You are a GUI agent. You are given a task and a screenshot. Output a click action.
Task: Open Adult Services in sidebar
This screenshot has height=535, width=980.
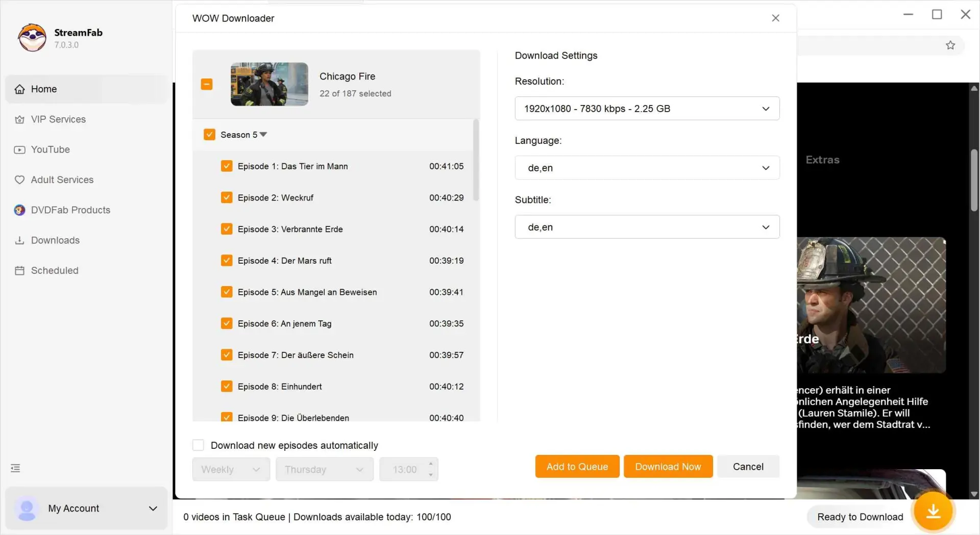pos(86,180)
